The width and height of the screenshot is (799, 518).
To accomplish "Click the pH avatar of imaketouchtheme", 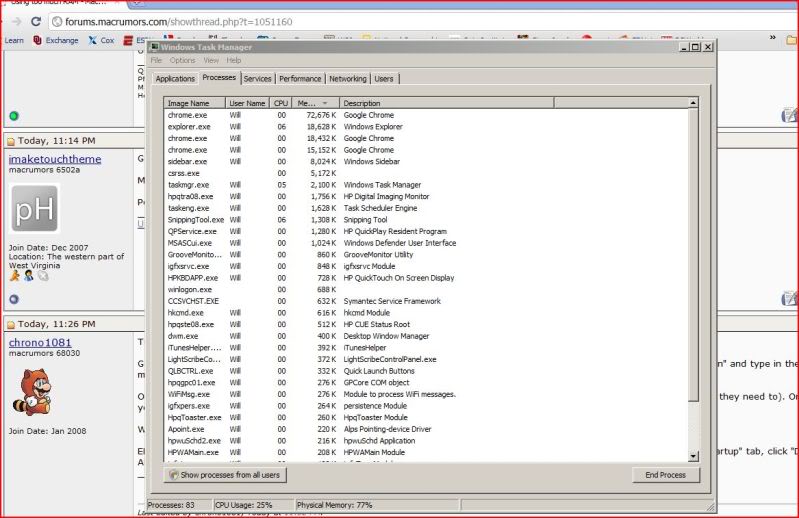I will tap(34, 208).
